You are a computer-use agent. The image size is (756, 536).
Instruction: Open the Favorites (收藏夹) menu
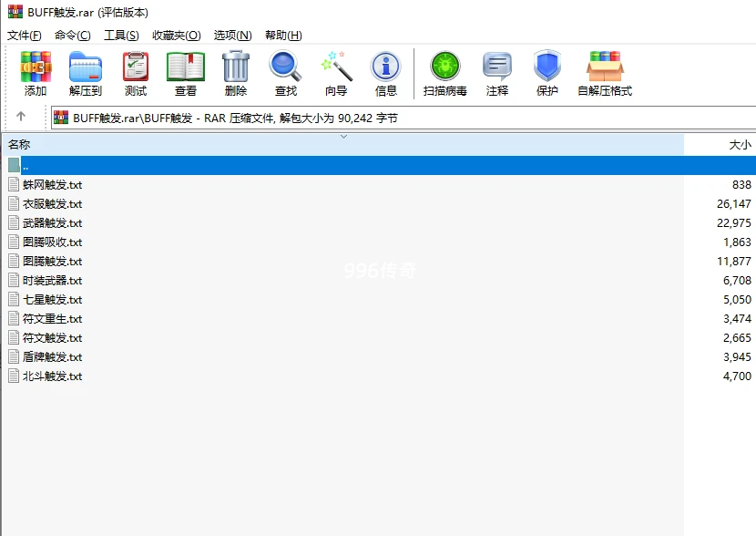click(x=176, y=36)
